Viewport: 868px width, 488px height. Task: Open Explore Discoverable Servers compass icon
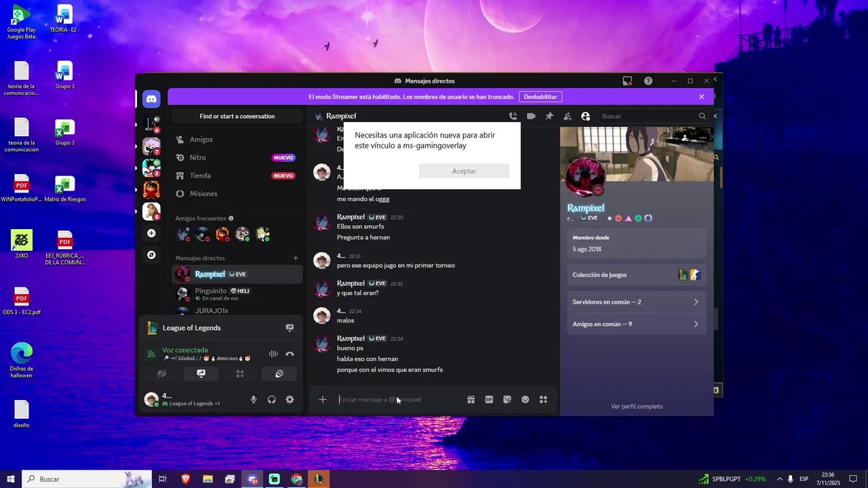151,255
